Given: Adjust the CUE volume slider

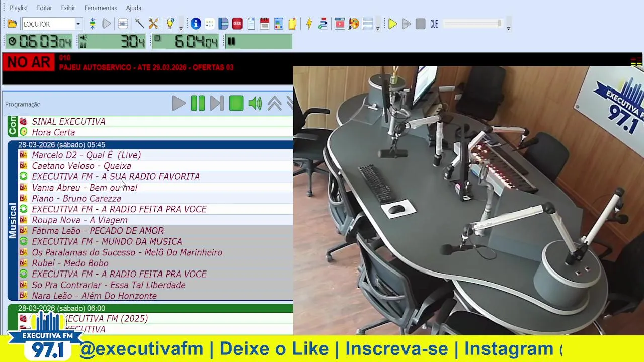Looking at the screenshot, I should [x=473, y=24].
